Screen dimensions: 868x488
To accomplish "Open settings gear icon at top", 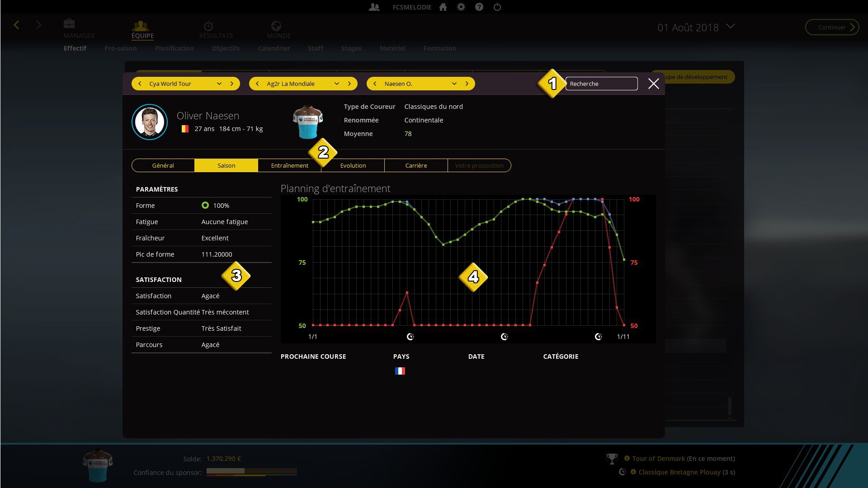I will (x=461, y=7).
